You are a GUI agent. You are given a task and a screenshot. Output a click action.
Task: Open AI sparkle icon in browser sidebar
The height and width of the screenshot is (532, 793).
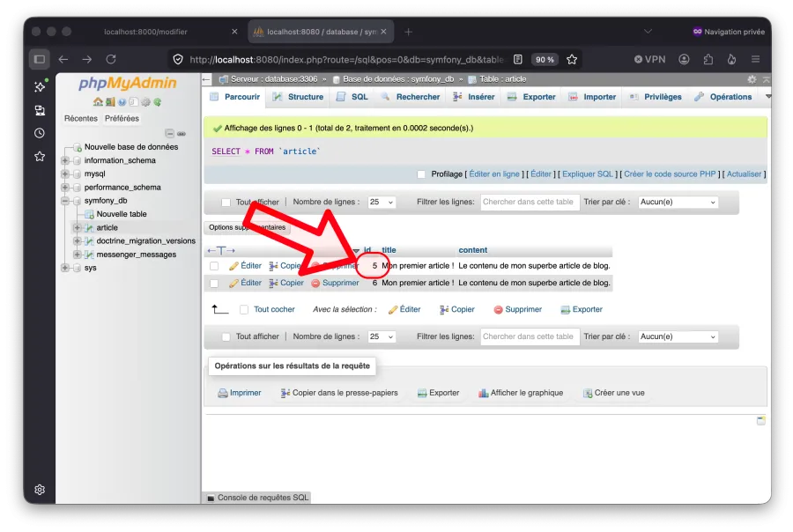(x=40, y=86)
